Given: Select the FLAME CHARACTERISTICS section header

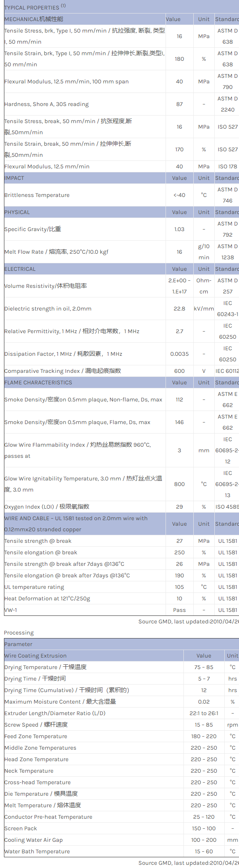Looking at the screenshot, I should coord(38,382).
